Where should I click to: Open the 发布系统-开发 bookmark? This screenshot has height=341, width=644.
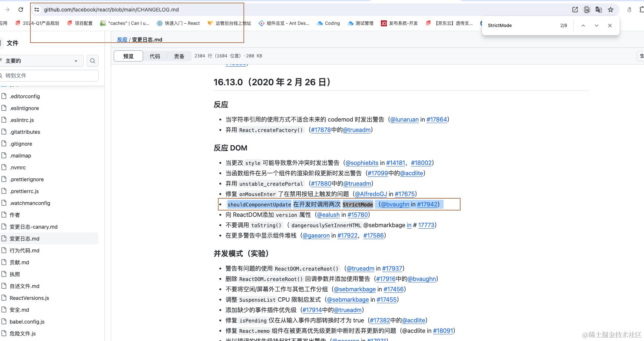[x=399, y=23]
